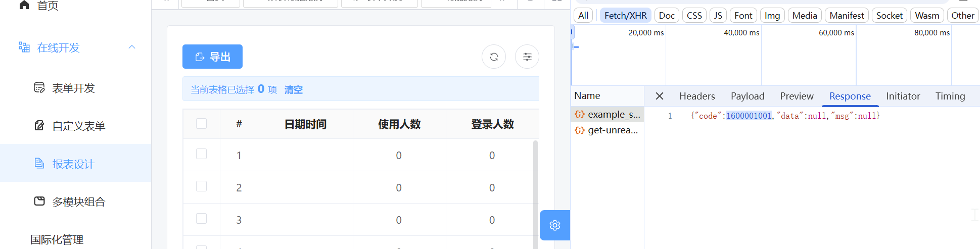This screenshot has height=249, width=980.
Task: Open the Preview tab
Action: click(x=797, y=96)
